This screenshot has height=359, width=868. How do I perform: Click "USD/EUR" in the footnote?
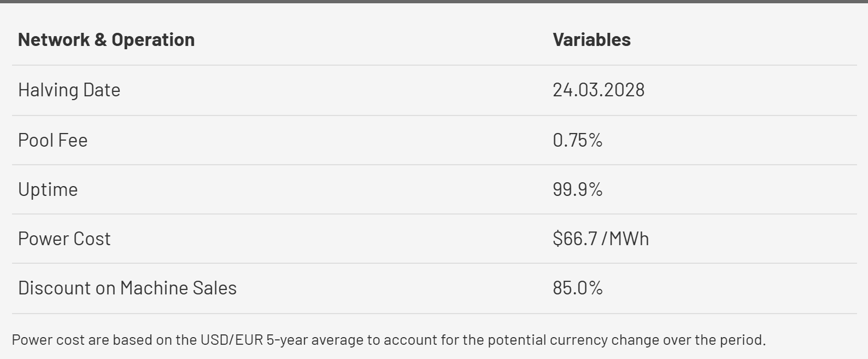pyautogui.click(x=231, y=340)
